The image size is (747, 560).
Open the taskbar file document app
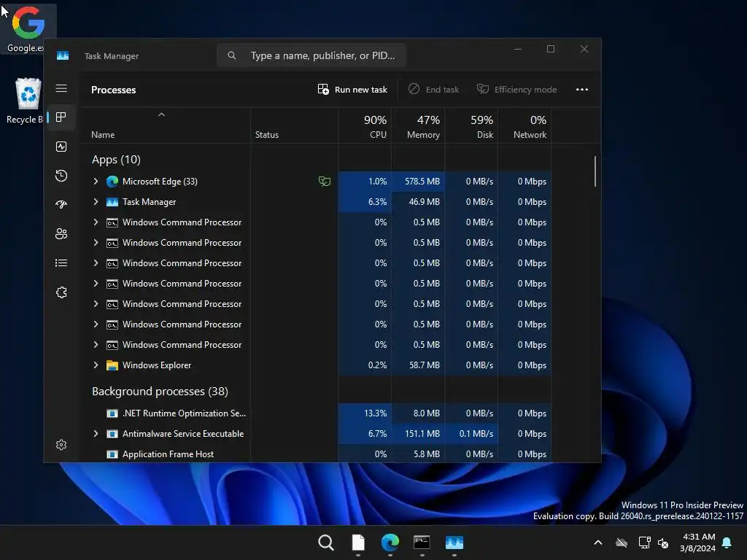358,542
